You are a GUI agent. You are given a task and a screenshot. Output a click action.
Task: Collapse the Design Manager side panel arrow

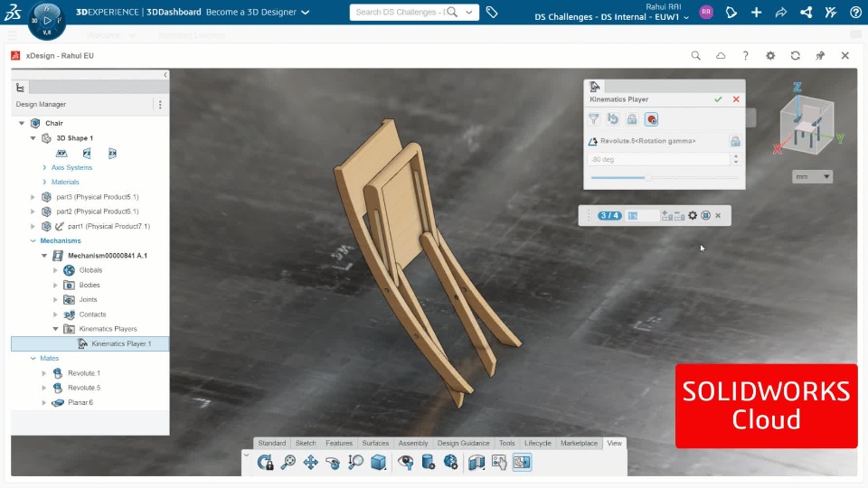pos(165,75)
